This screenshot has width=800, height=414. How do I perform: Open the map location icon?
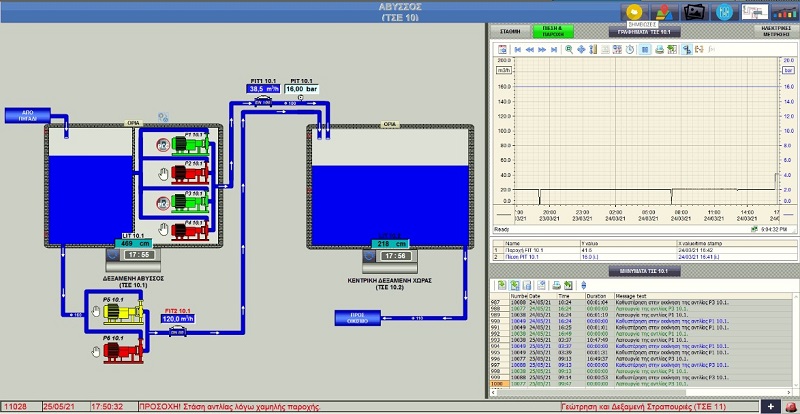coord(663,11)
